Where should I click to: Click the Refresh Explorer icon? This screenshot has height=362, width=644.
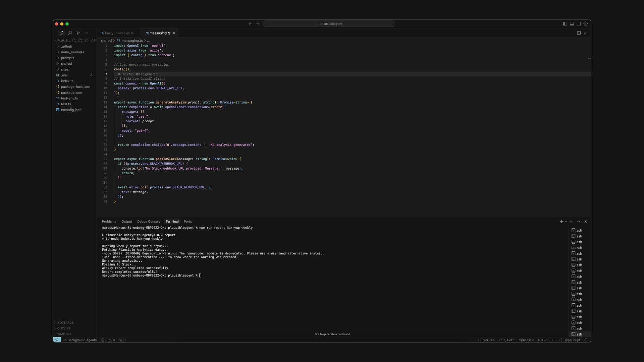tap(87, 41)
